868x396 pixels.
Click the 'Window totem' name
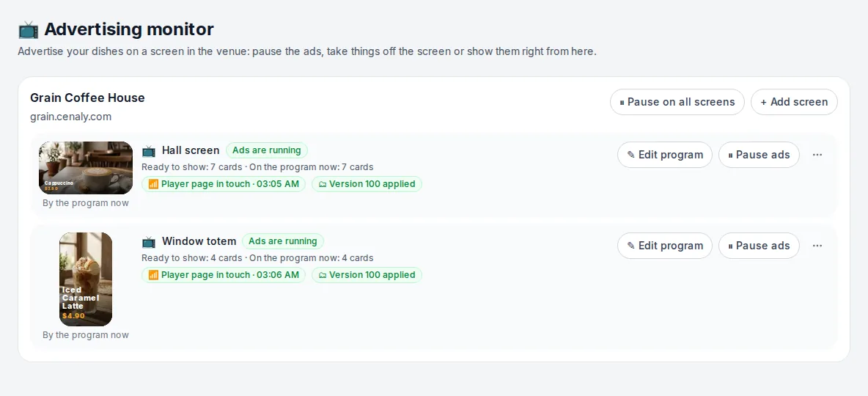point(199,241)
